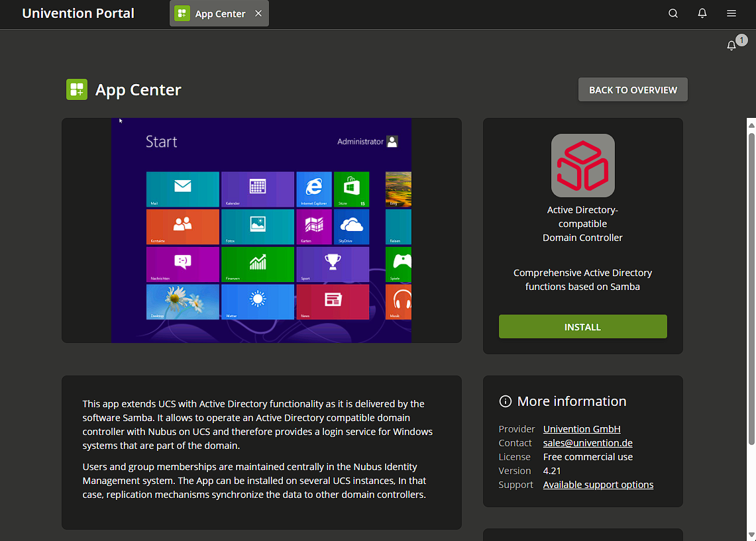
Task: Switch to the App Center tab
Action: [x=219, y=13]
